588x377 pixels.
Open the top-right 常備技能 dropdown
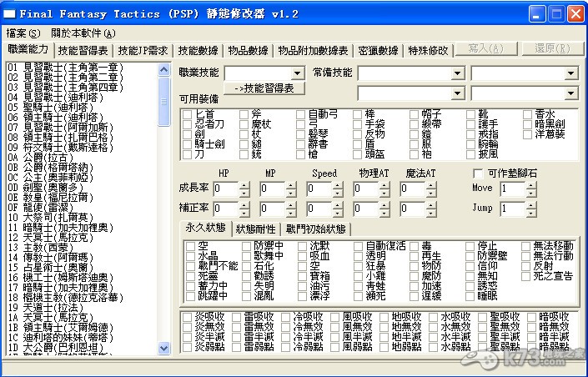pyautogui.click(x=570, y=73)
